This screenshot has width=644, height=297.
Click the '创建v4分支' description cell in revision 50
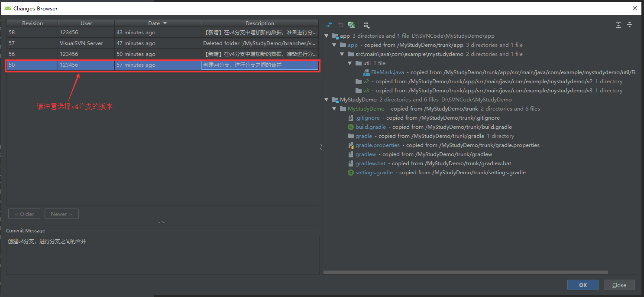pos(260,65)
